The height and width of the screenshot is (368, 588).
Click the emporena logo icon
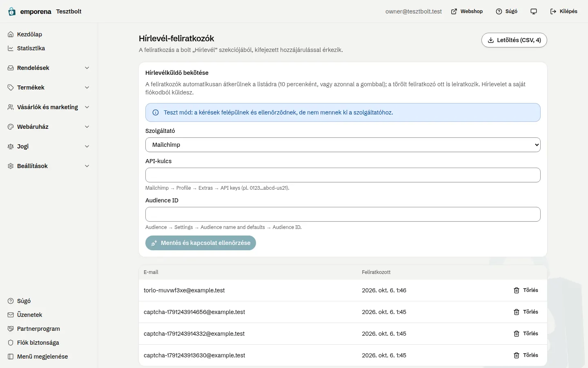(x=12, y=11)
